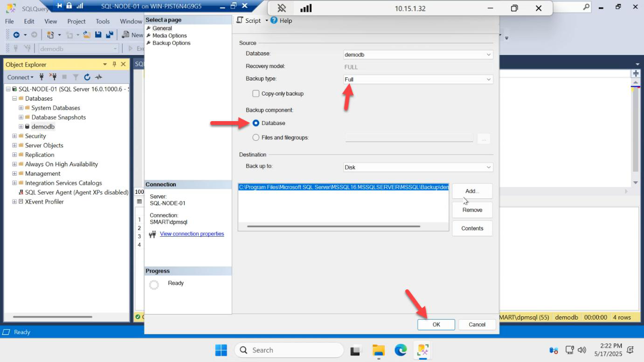The image size is (644, 362).
Task: Open the File menu
Action: 9,21
